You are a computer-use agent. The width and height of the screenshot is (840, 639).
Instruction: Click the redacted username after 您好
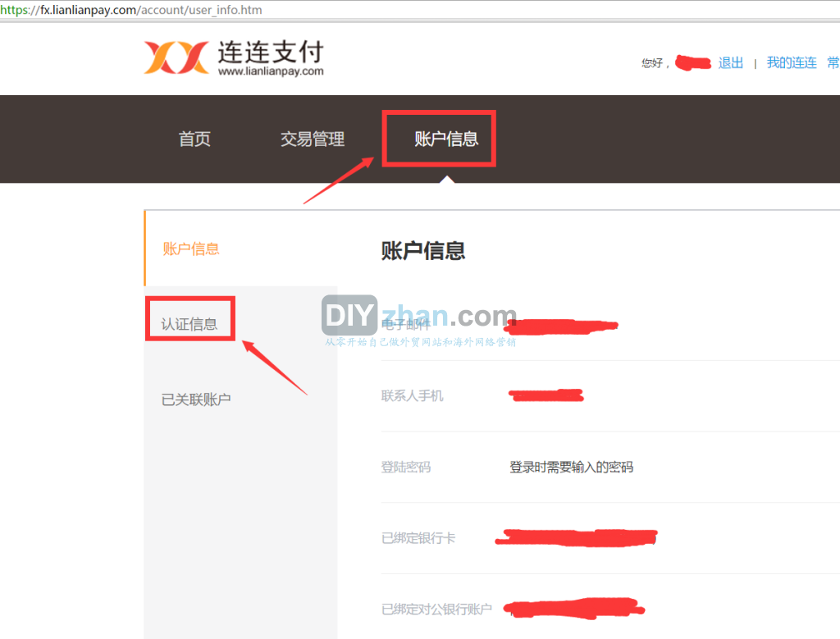(692, 62)
